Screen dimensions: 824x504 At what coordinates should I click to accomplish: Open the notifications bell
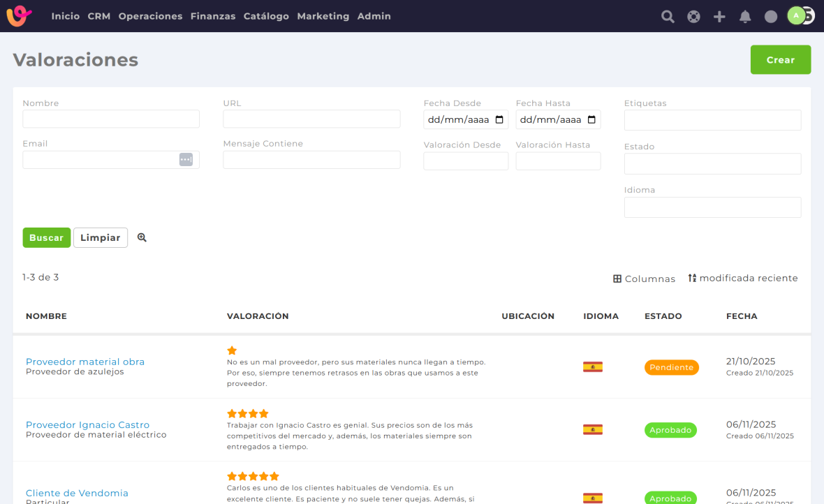coord(745,17)
